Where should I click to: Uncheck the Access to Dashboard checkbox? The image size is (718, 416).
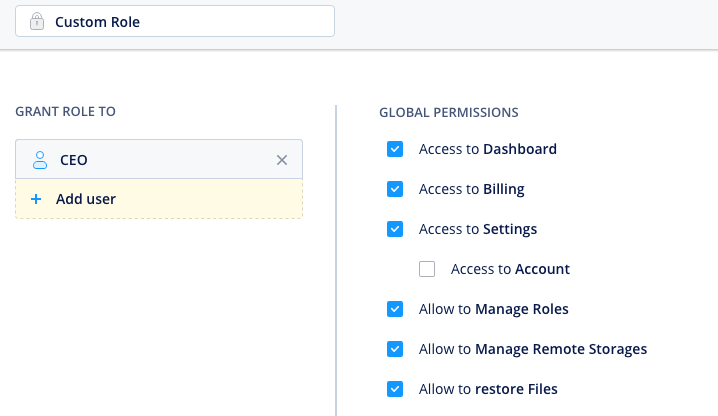click(x=395, y=149)
